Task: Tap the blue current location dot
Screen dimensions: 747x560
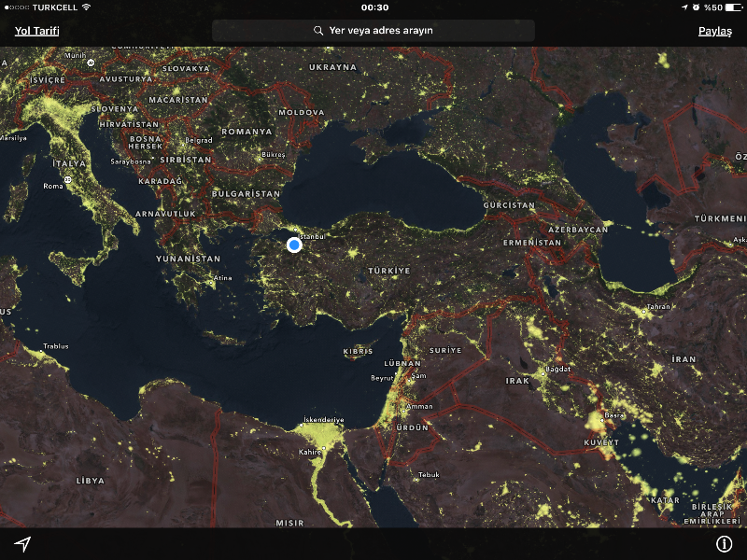Action: [294, 245]
